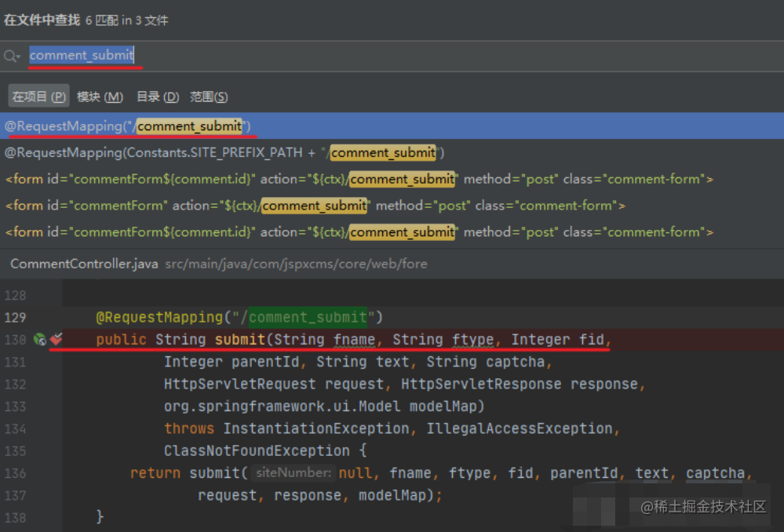Click line number 136 in the gutter
The image size is (784, 532).
click(x=15, y=473)
